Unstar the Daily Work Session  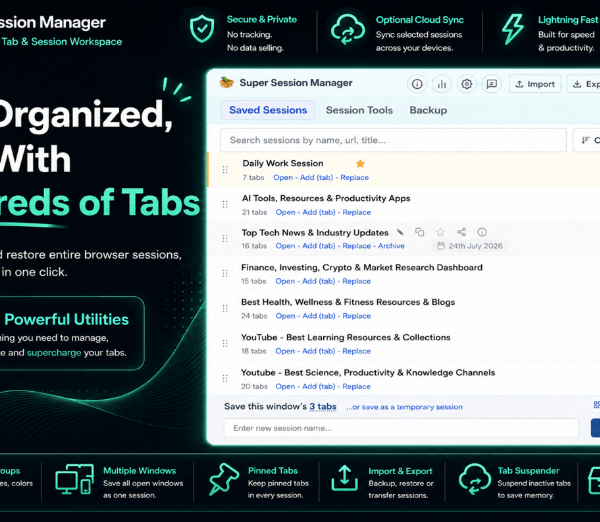pyautogui.click(x=360, y=164)
